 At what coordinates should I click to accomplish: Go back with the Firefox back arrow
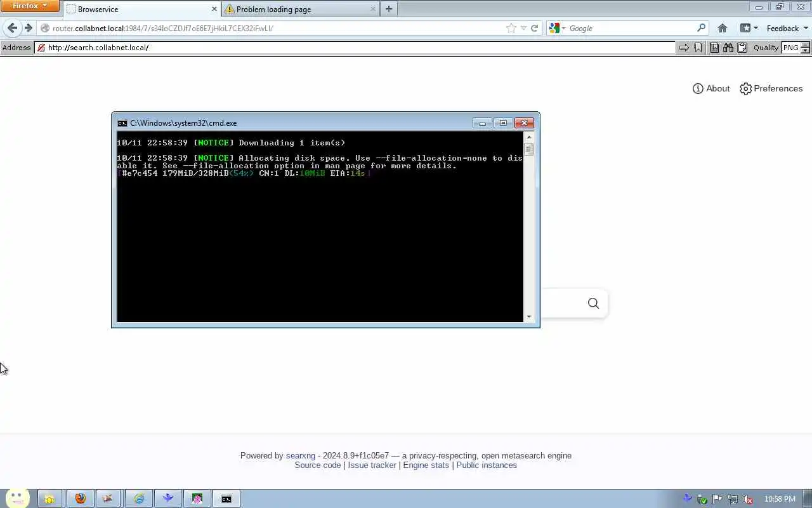[12, 28]
